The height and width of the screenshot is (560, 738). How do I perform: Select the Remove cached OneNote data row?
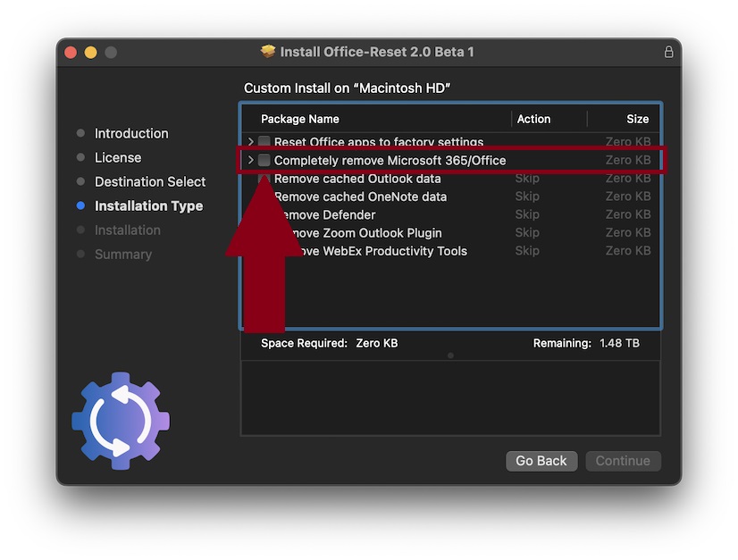[x=360, y=196]
